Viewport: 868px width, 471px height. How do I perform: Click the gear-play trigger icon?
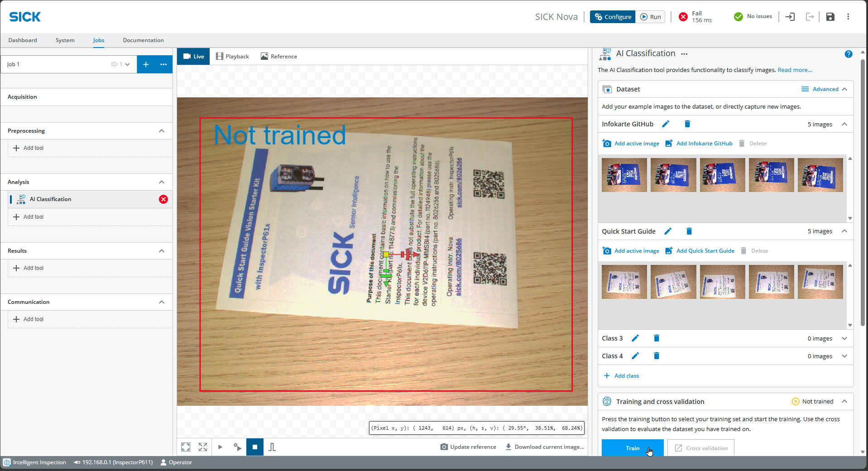(x=237, y=447)
